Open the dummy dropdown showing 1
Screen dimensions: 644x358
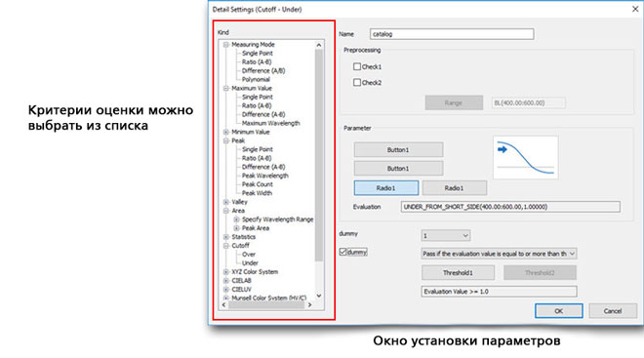pyautogui.click(x=446, y=236)
